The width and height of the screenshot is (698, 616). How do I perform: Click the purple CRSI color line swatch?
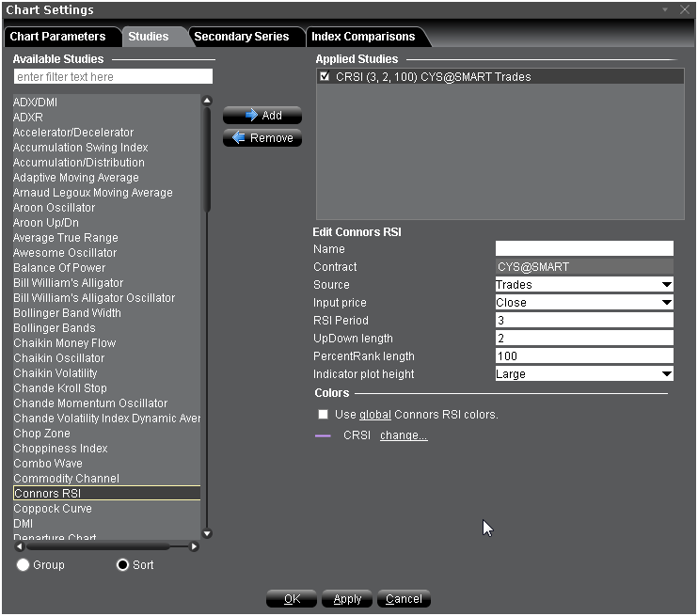point(324,436)
